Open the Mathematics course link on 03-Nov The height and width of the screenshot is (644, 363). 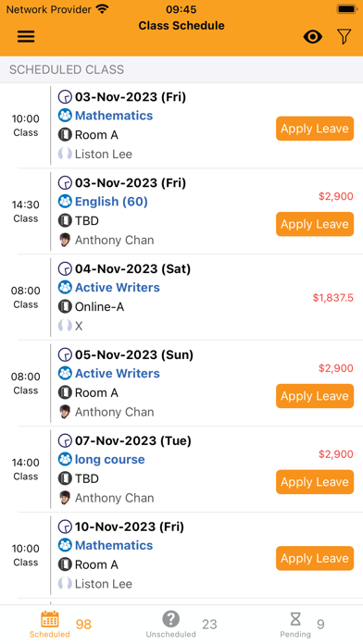click(114, 116)
